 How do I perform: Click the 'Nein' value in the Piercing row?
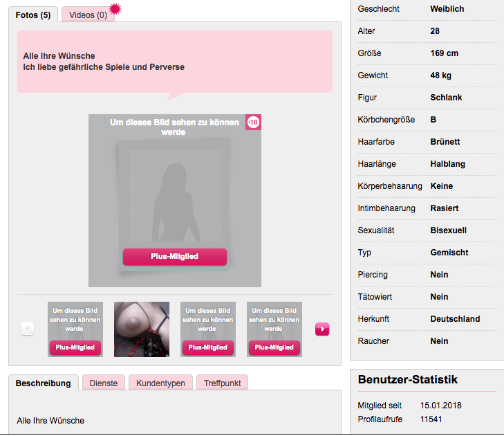pyautogui.click(x=440, y=275)
